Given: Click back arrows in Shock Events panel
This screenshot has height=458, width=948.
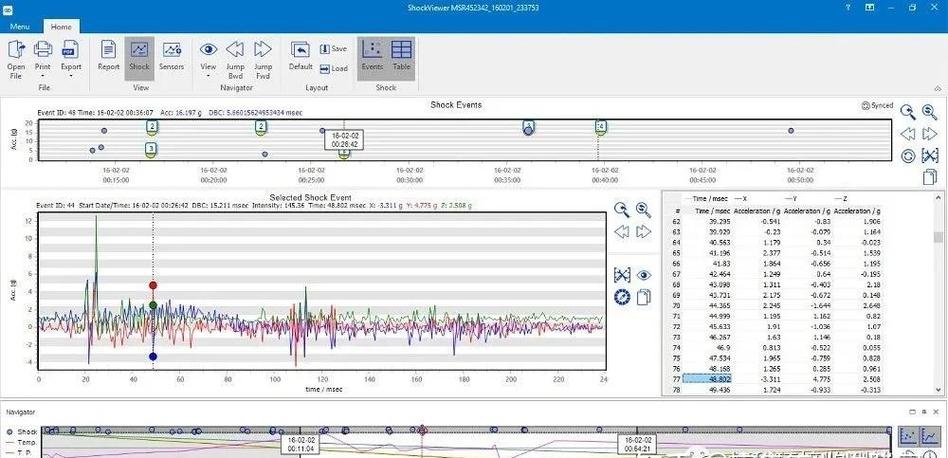Looking at the screenshot, I should (x=907, y=134).
